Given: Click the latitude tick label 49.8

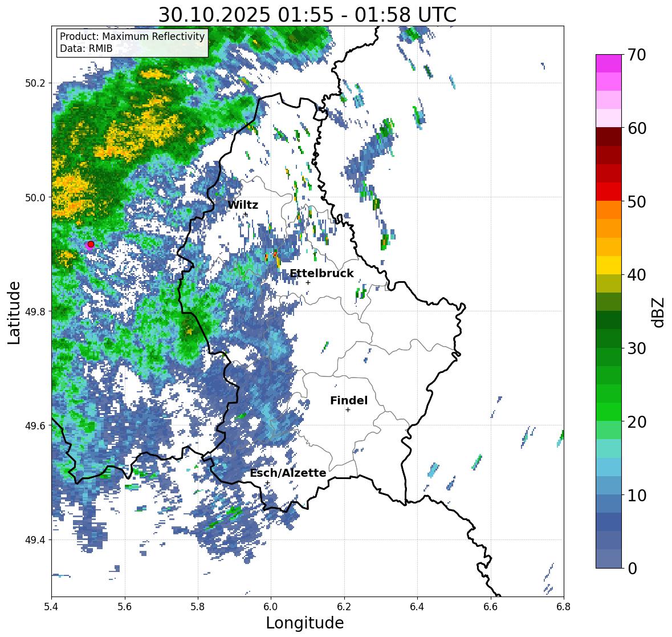Looking at the screenshot, I should [x=35, y=311].
